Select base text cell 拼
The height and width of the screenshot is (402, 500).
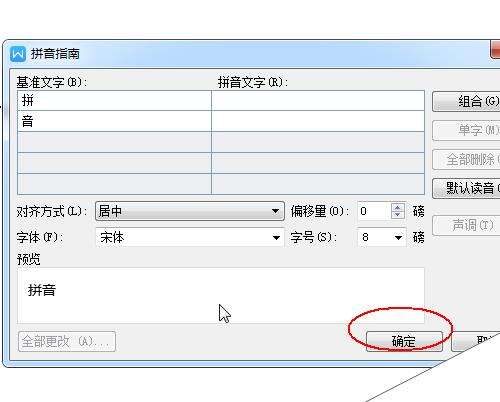(x=114, y=100)
